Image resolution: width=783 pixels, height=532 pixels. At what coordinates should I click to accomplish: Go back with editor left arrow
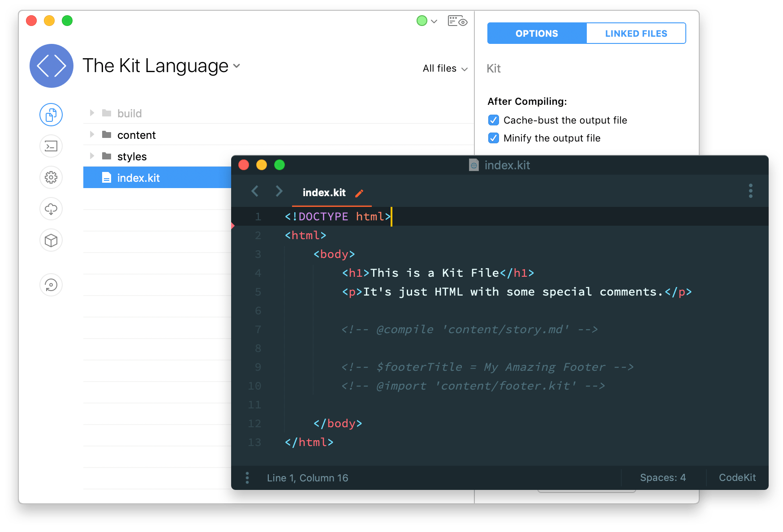pos(255,191)
